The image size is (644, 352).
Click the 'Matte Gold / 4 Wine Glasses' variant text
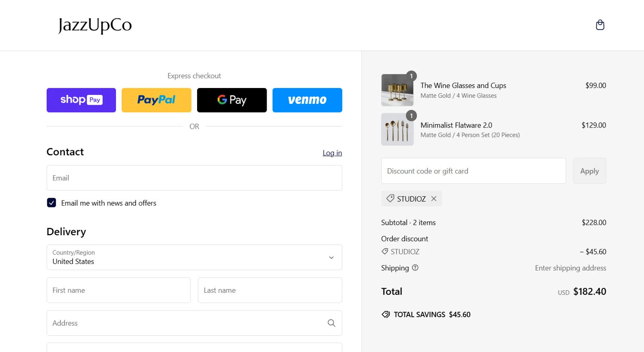pyautogui.click(x=459, y=96)
